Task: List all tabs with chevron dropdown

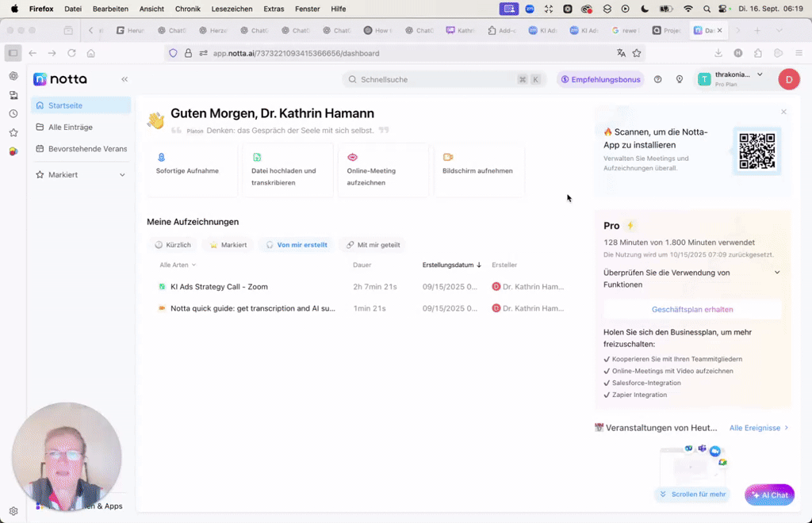Action: coord(779,31)
